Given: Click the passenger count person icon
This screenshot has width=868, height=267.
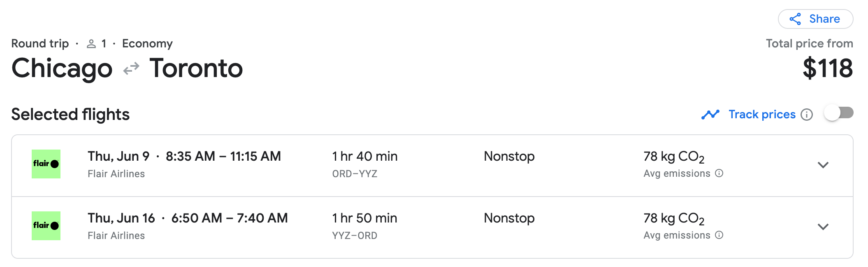Looking at the screenshot, I should click(91, 44).
